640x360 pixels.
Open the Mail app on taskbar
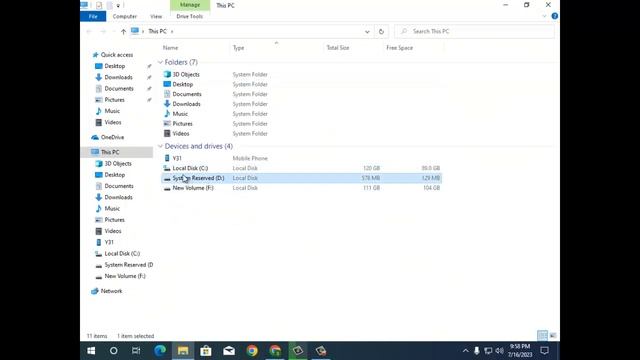[229, 351]
